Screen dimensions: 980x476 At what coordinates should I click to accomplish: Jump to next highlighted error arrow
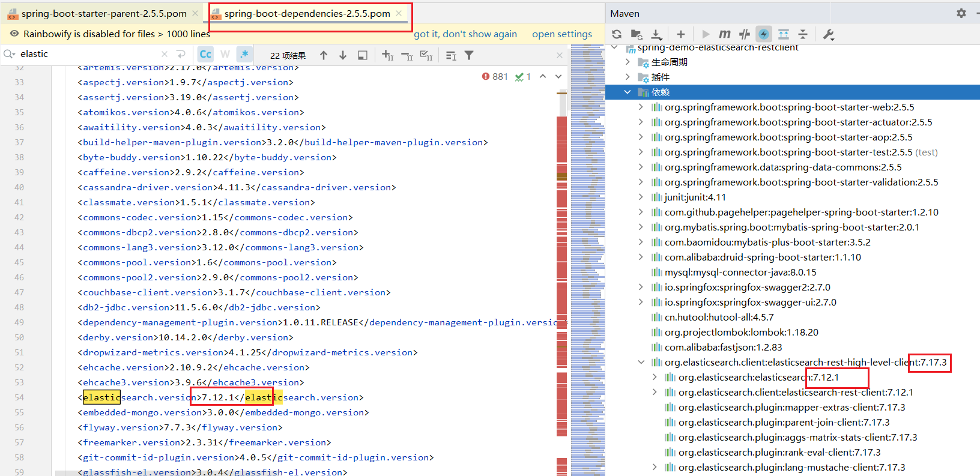tap(558, 76)
